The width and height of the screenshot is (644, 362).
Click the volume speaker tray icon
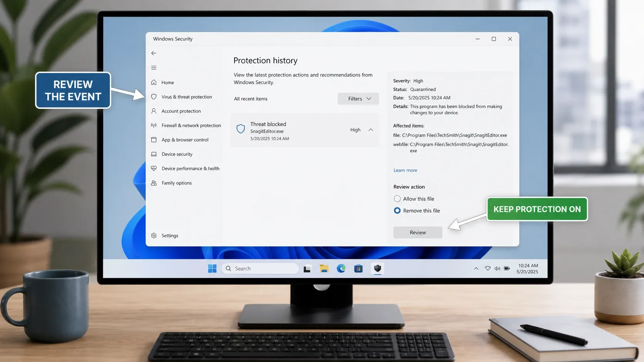497,269
